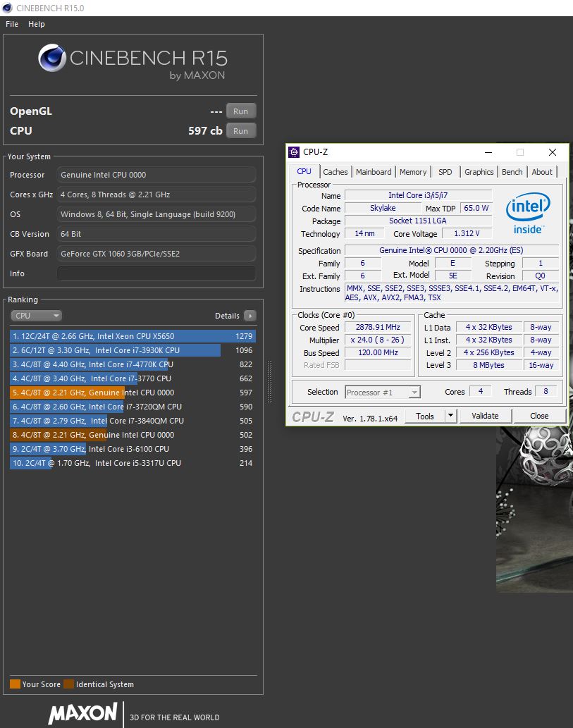Switch to the Mainboard tab in CPU-Z
Screen dimensions: 573x728
(x=374, y=172)
